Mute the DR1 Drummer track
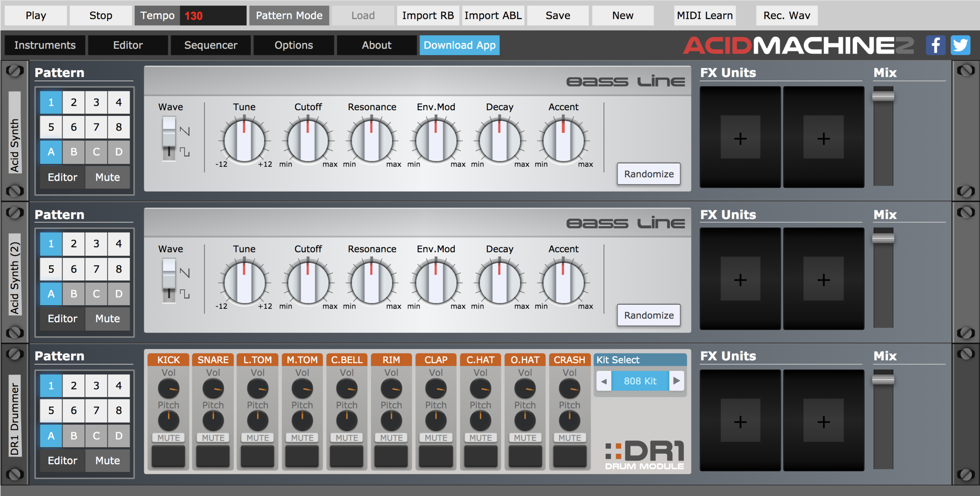The height and width of the screenshot is (496, 980). tap(107, 460)
